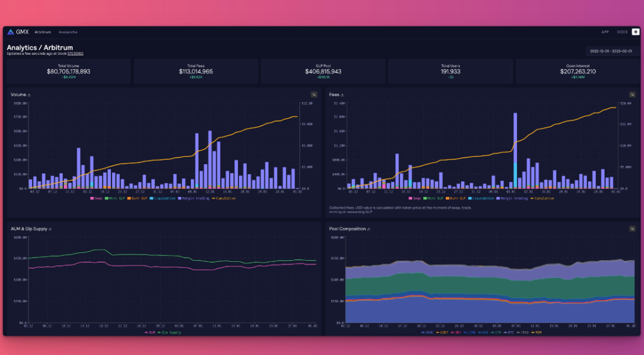Switch to the Arbitrum network tab

pos(43,32)
